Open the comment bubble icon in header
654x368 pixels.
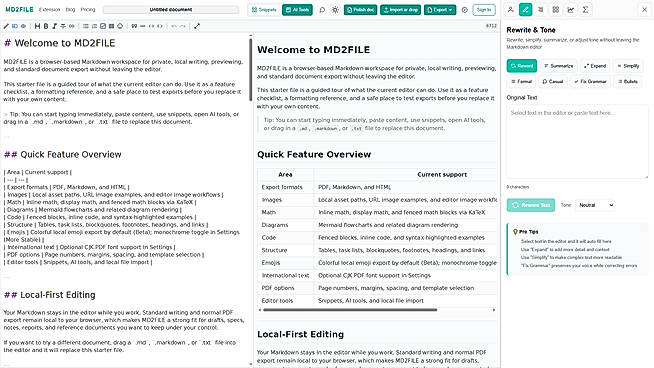pyautogui.click(x=322, y=10)
